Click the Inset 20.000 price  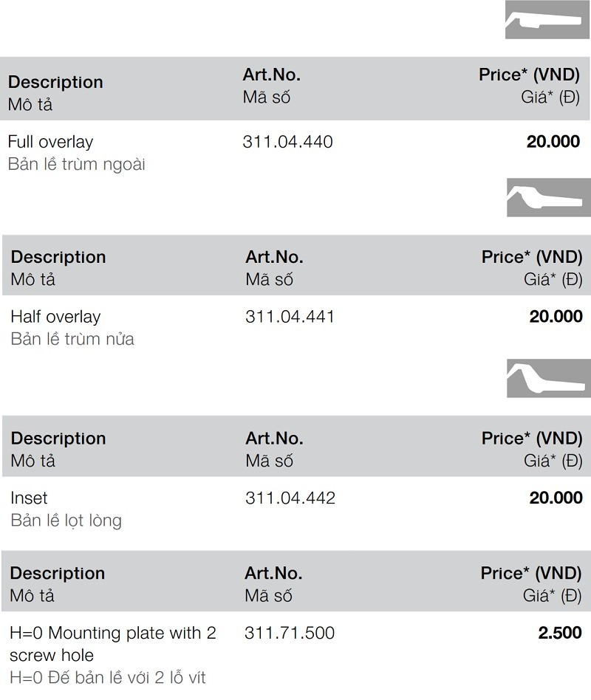coord(556,498)
